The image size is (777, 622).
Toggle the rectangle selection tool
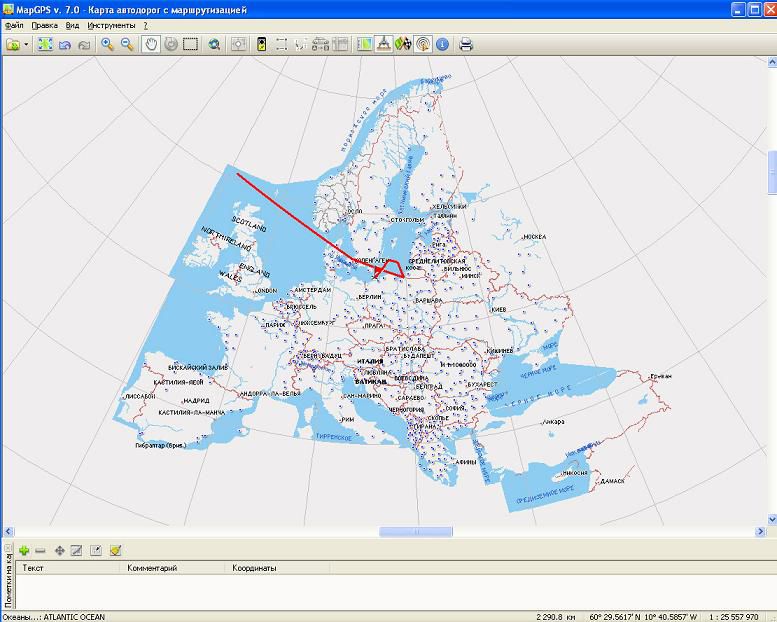(x=190, y=44)
